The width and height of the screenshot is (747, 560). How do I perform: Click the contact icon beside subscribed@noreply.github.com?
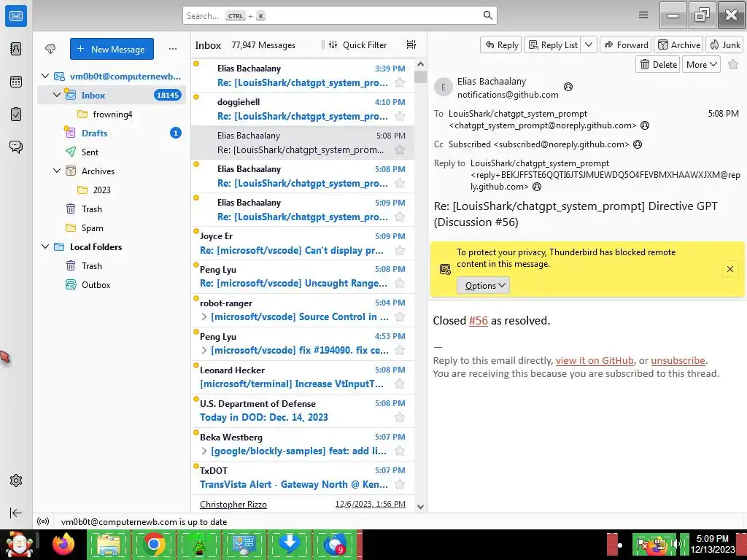click(x=638, y=144)
